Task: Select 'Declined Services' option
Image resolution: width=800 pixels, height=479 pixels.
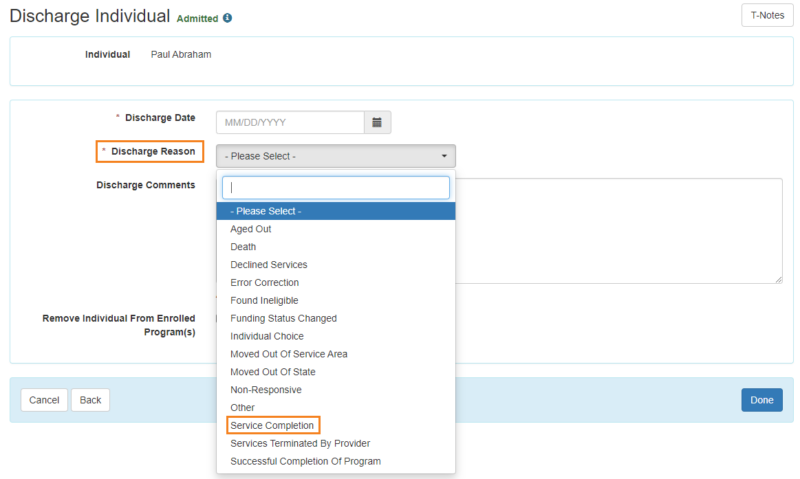Action: pyautogui.click(x=269, y=265)
